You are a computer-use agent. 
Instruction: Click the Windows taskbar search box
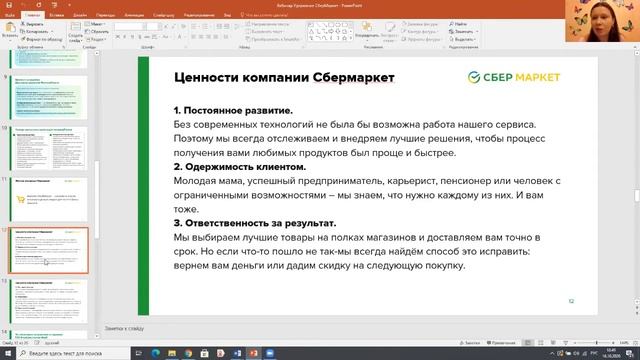[x=73, y=353]
